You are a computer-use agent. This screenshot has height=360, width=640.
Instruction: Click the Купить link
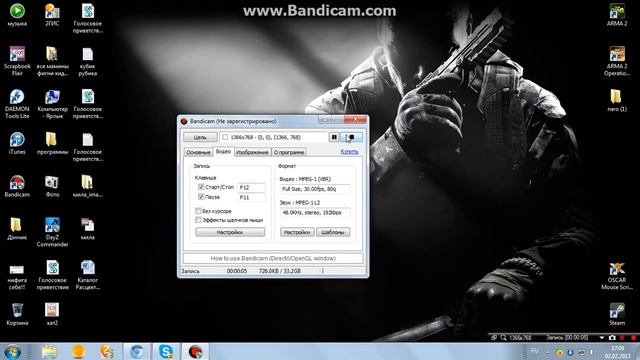pos(349,152)
